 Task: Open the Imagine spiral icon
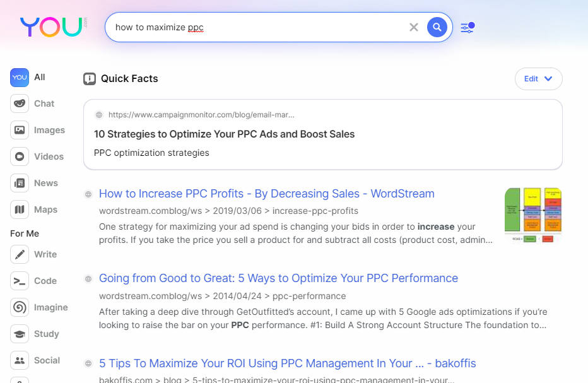tap(20, 307)
